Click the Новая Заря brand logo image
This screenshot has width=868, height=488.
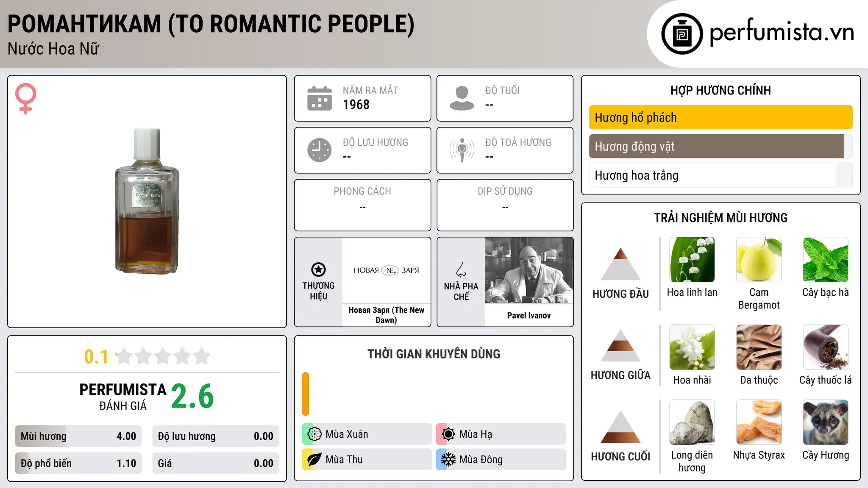coord(387,270)
